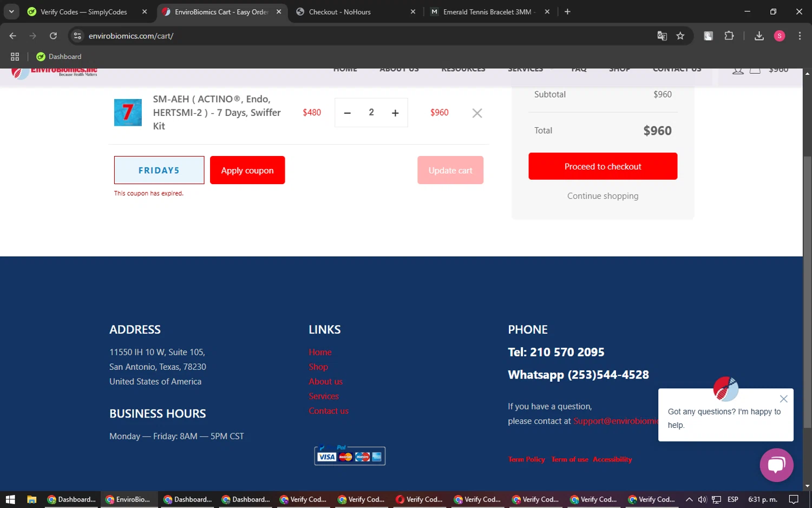The height and width of the screenshot is (508, 812).
Task: Apply the coupon code
Action: click(x=247, y=170)
